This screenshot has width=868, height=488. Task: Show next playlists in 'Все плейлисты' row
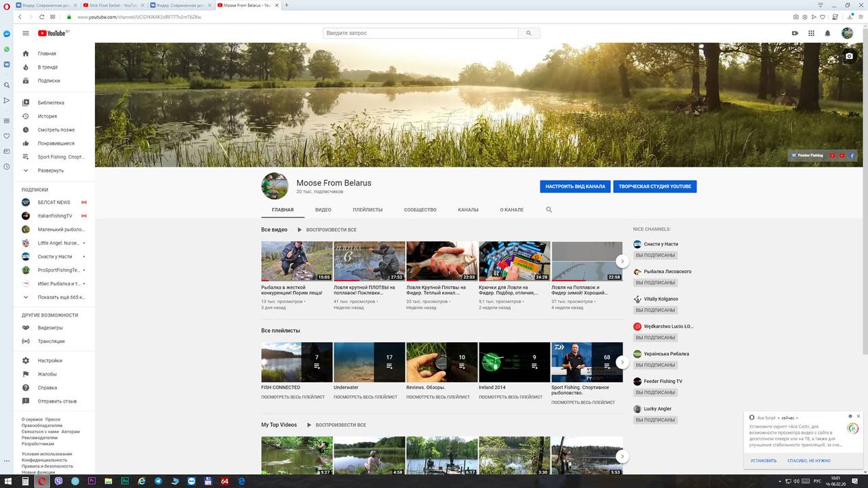[622, 363]
